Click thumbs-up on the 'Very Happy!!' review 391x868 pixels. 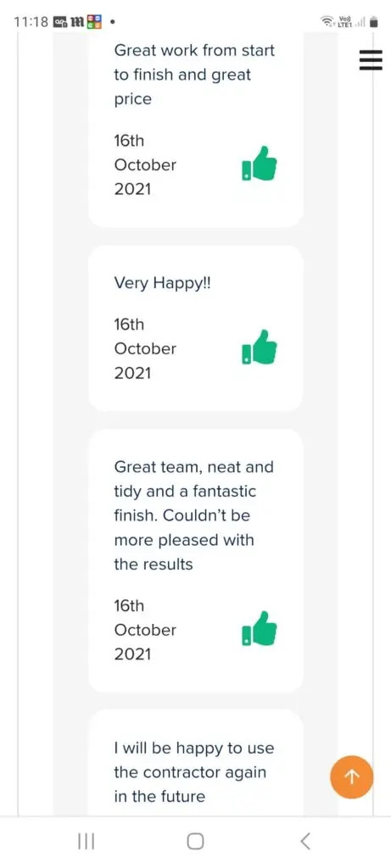click(260, 348)
